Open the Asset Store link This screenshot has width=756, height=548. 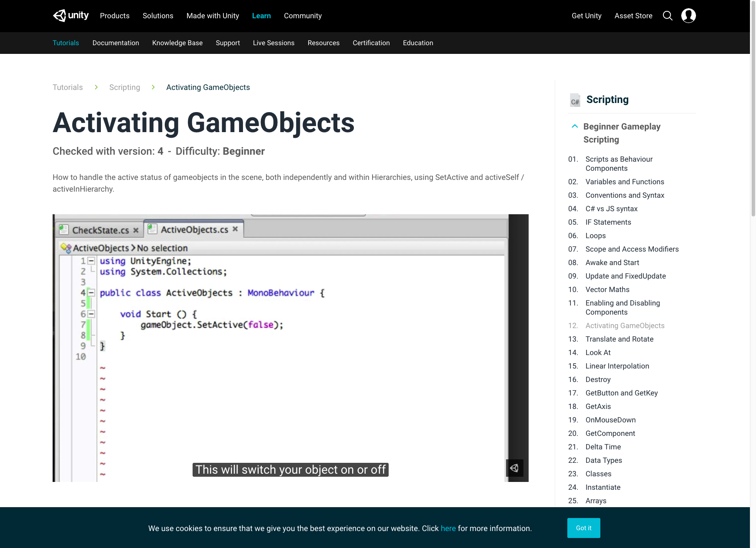pos(633,16)
